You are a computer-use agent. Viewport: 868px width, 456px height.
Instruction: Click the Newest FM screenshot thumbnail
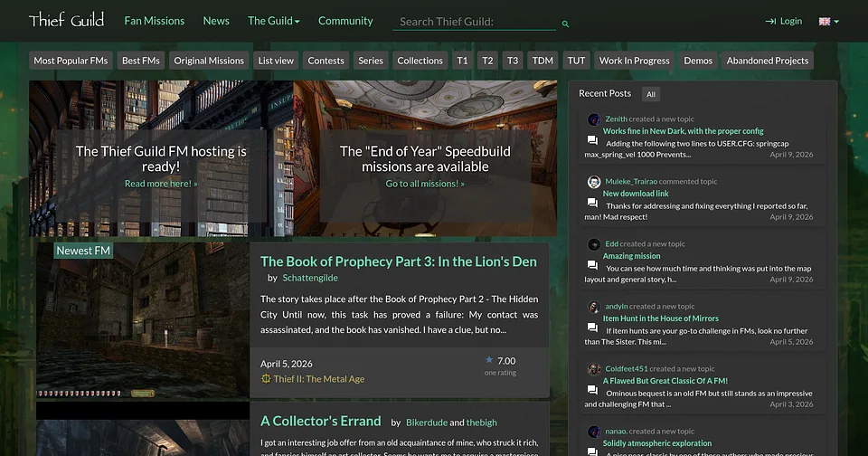[x=143, y=320]
